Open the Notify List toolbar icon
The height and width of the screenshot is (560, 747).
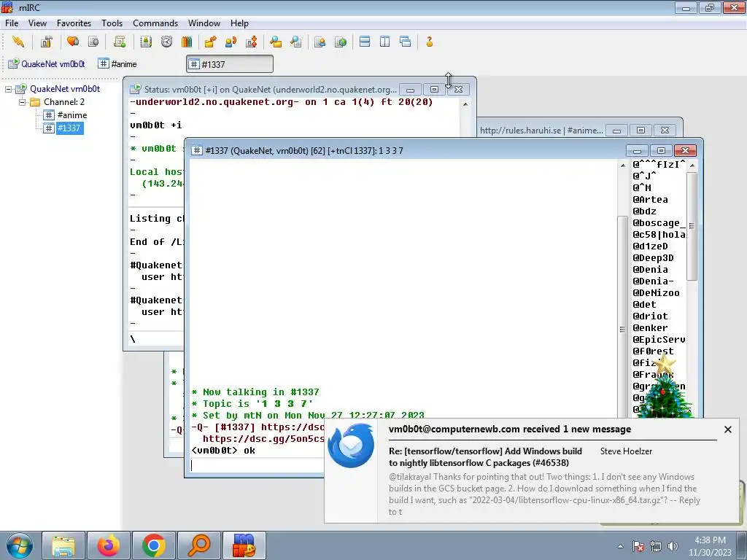320,42
